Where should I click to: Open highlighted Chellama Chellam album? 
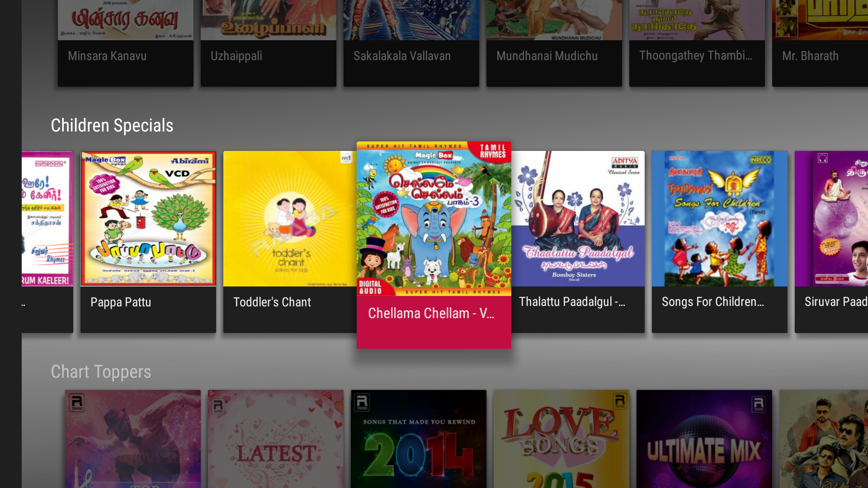pos(434,245)
